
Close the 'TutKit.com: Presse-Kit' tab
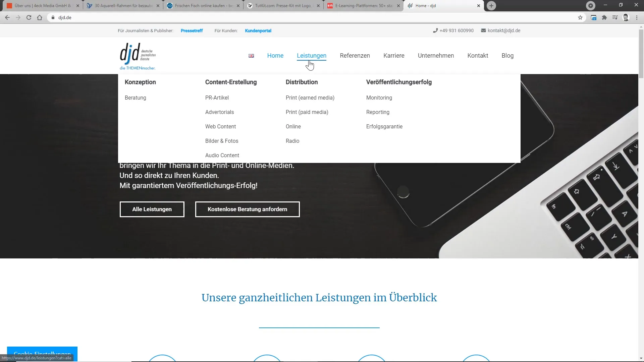point(318,6)
